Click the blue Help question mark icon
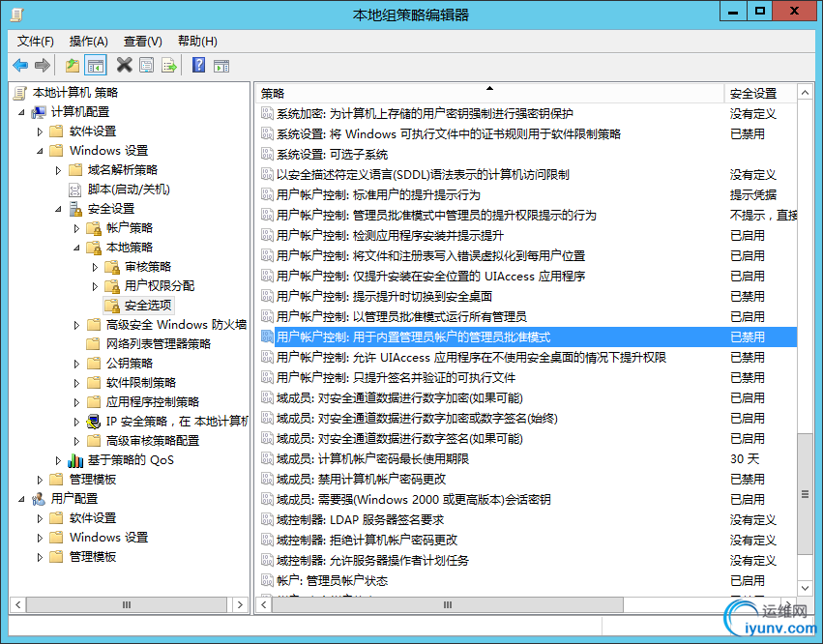The image size is (823, 644). (x=199, y=65)
